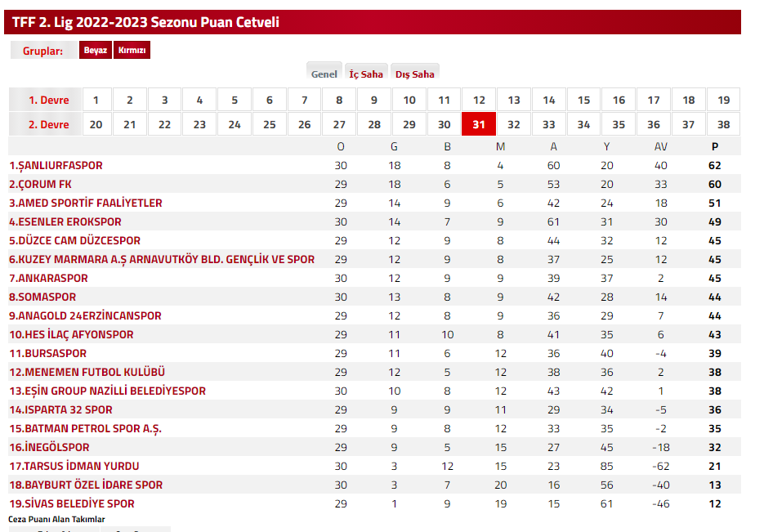Select highlighted week 31
Image resolution: width=764 pixels, height=532 pixels.
pyautogui.click(x=479, y=124)
